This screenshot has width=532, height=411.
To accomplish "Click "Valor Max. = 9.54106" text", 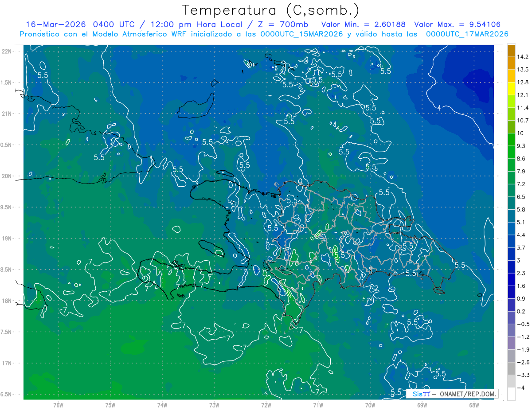I will [458, 24].
